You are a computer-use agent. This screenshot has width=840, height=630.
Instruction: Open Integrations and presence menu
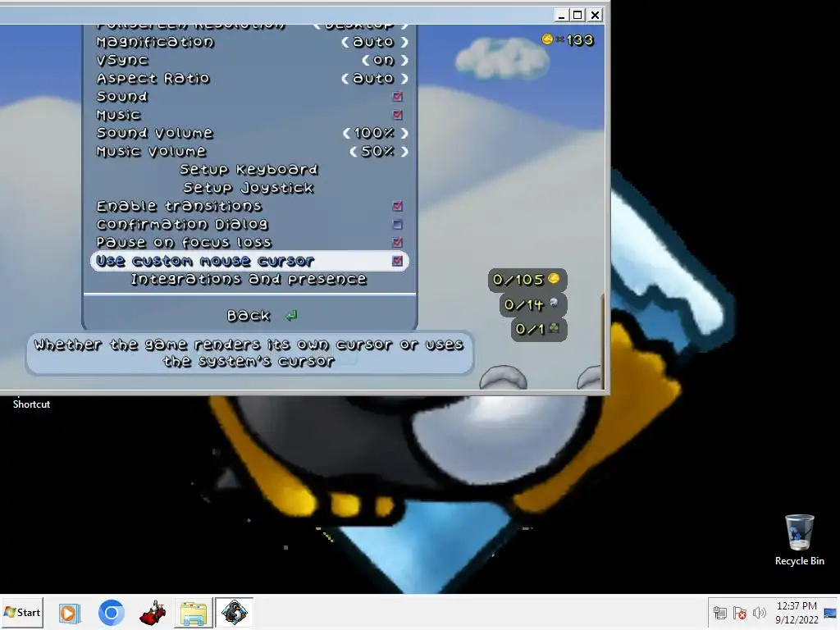(249, 279)
